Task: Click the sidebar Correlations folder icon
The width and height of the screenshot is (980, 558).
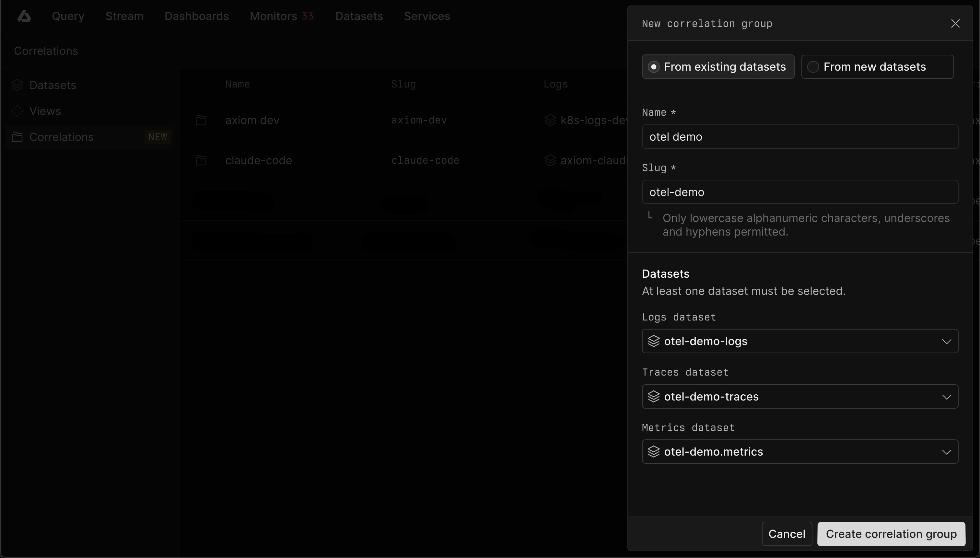Action: click(17, 137)
